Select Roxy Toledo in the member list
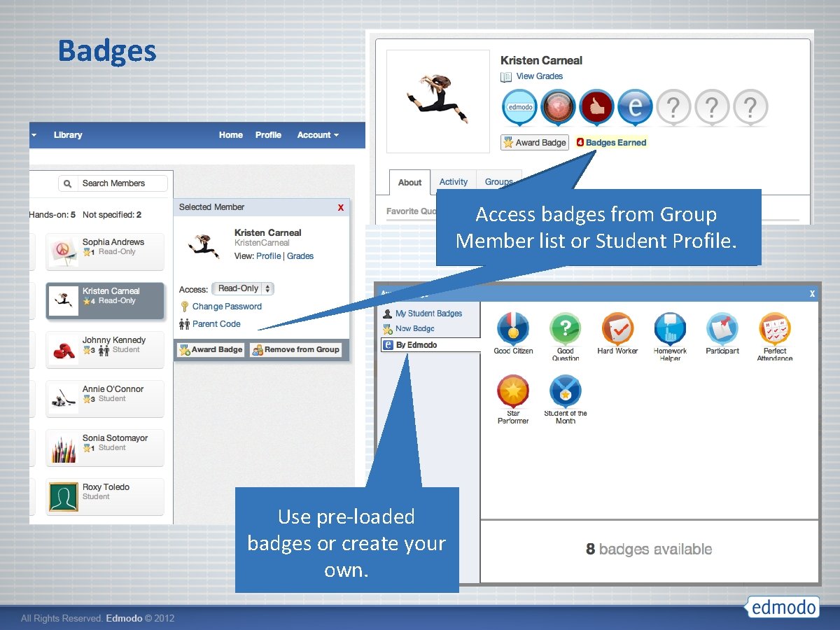Image resolution: width=840 pixels, height=630 pixels. [105, 497]
